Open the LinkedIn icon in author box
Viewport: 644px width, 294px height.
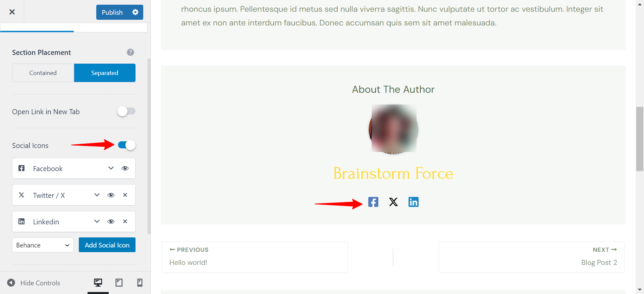coord(414,202)
